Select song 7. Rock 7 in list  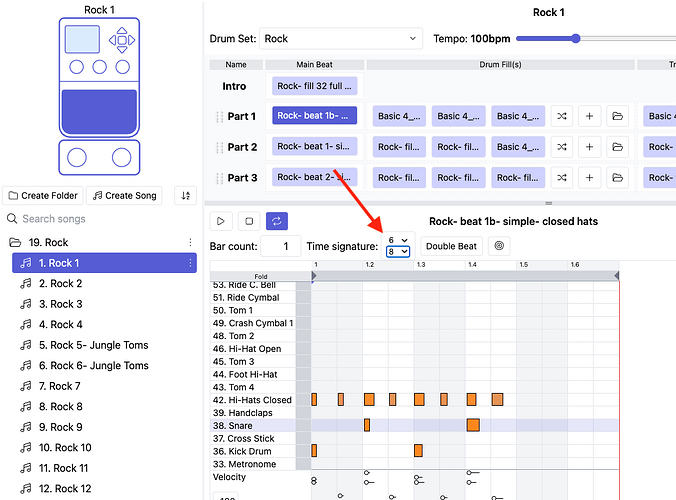pos(60,386)
